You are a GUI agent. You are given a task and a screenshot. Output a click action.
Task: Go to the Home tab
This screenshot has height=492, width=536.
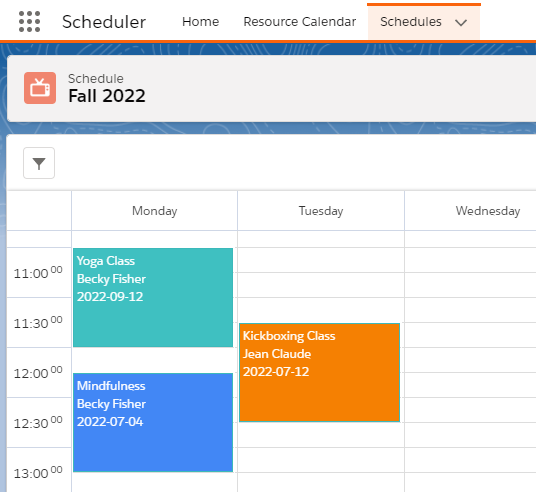tap(200, 22)
